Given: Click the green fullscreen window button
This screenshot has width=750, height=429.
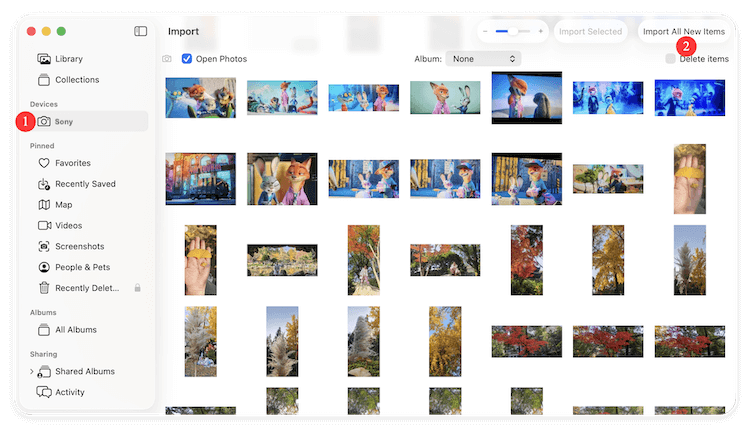Looking at the screenshot, I should point(61,31).
